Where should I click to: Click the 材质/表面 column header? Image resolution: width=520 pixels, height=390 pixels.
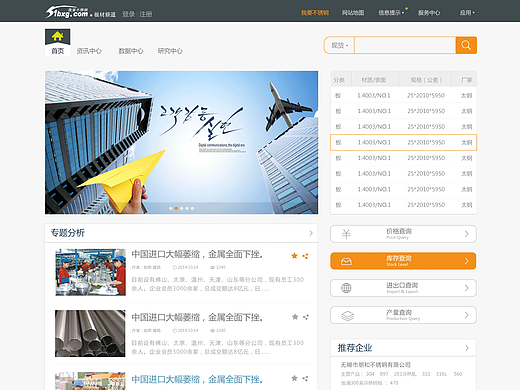point(374,80)
